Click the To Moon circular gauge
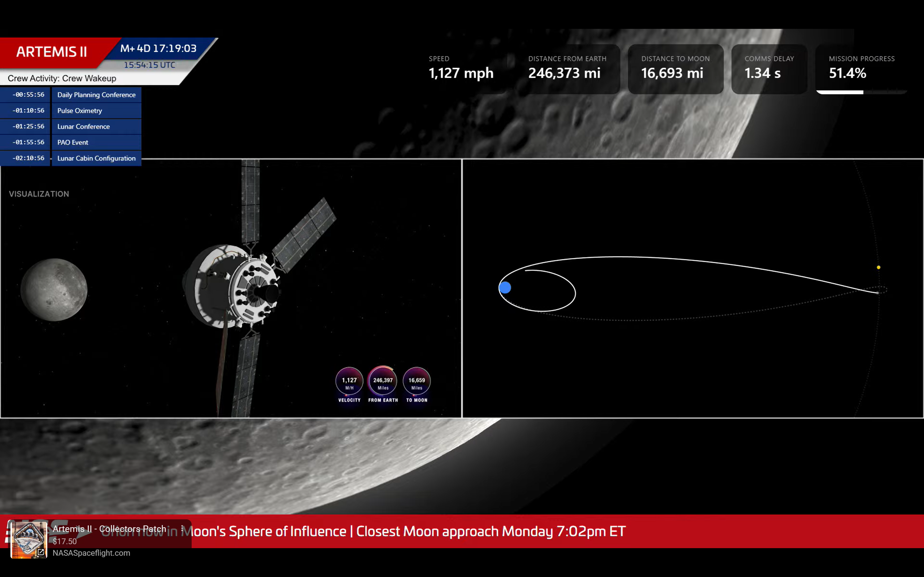 (417, 381)
